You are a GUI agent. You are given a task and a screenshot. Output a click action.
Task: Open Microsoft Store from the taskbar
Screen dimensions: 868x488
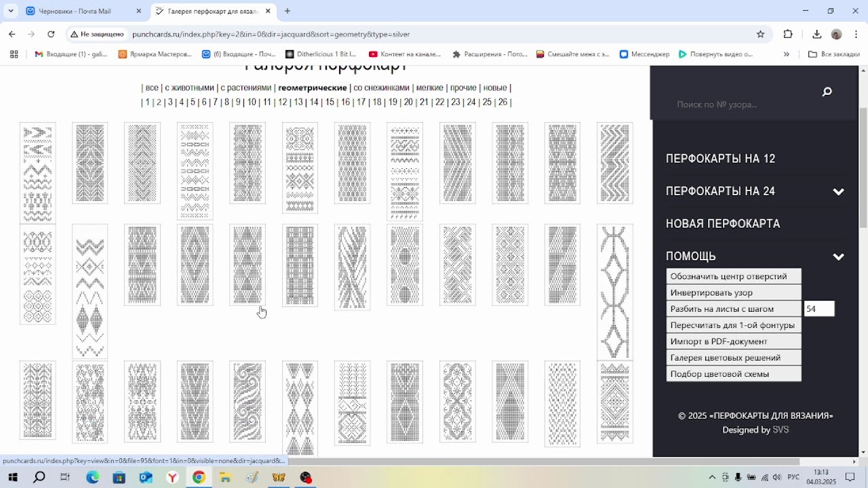click(x=119, y=478)
